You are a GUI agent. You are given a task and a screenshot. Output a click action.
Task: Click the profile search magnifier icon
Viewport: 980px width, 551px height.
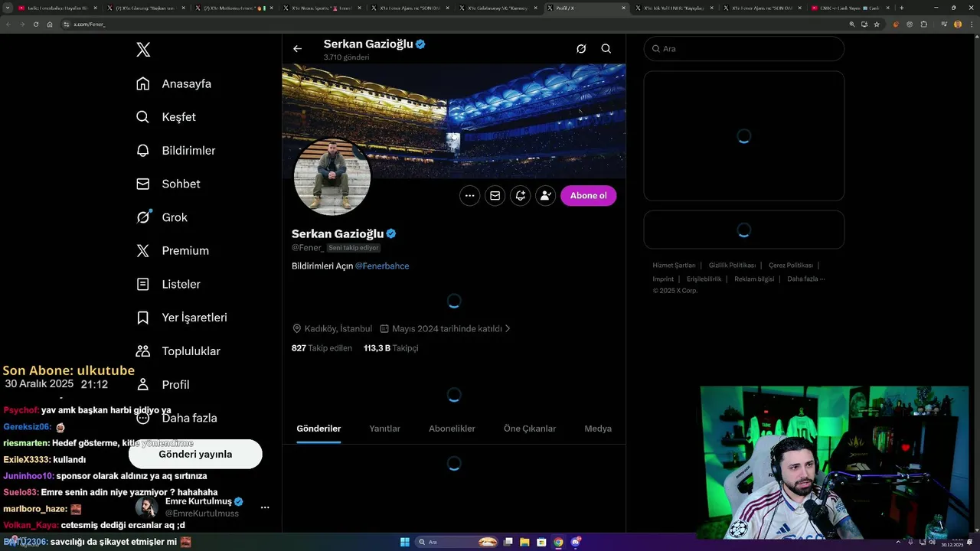pyautogui.click(x=606, y=49)
